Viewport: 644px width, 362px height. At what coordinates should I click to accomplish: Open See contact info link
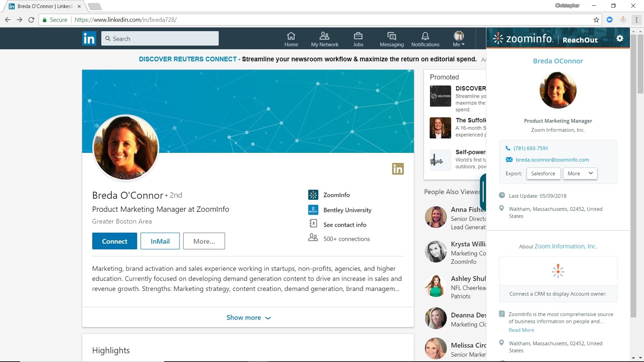345,225
